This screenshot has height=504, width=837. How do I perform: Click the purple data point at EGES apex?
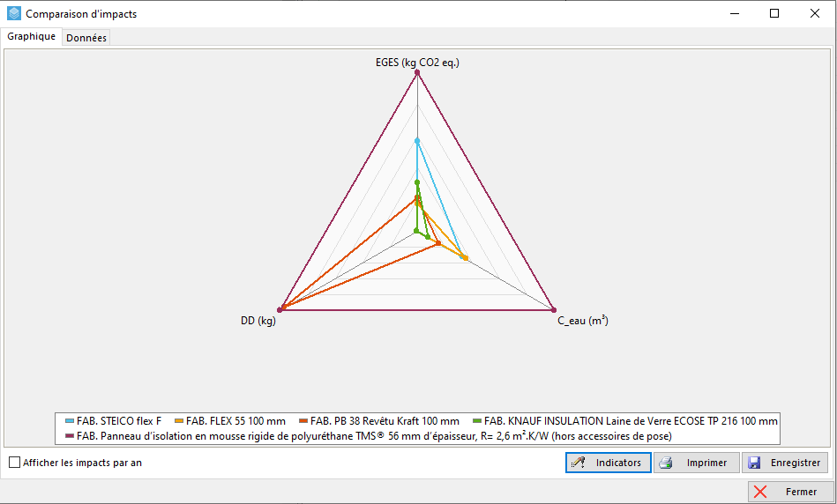[x=417, y=72]
